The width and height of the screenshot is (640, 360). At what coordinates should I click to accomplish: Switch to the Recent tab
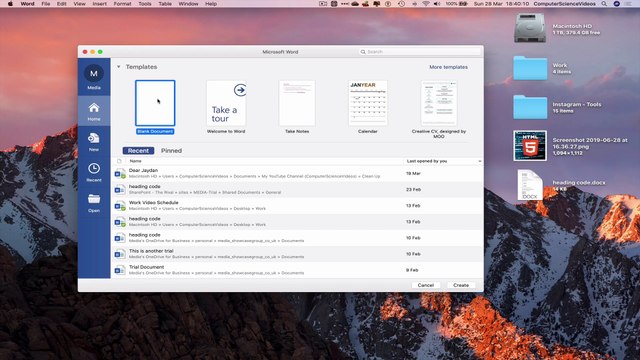[138, 151]
